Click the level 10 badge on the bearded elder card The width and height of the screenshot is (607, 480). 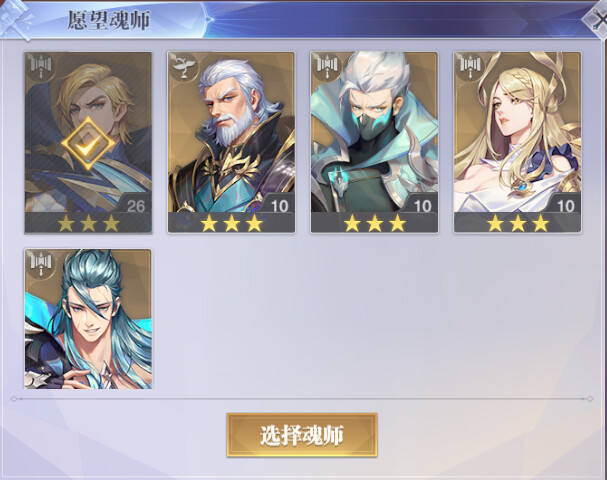279,206
